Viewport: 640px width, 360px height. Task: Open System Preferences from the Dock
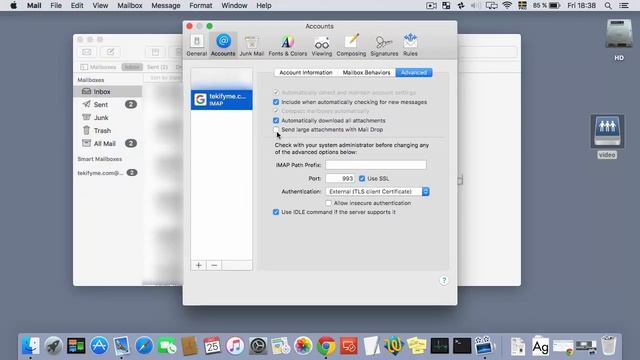pyautogui.click(x=258, y=346)
